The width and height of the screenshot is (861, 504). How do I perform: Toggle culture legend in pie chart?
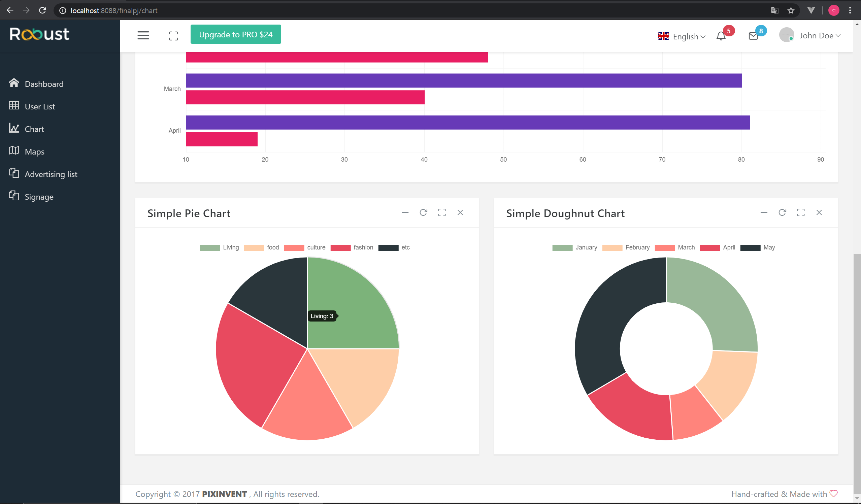304,247
